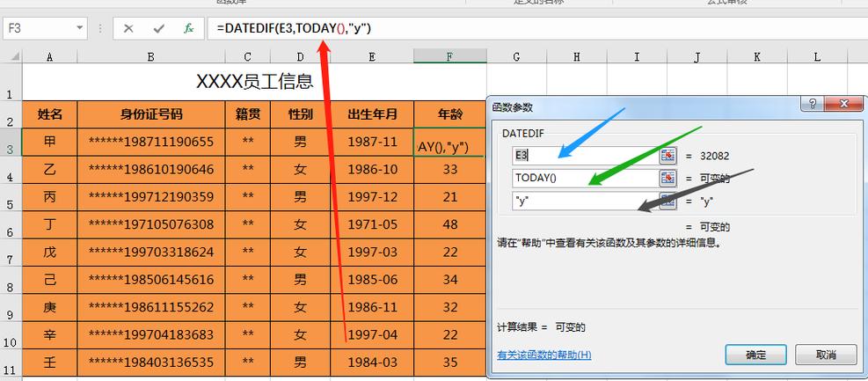The width and height of the screenshot is (868, 381).
Task: Open the 有关该函数的帮助(H) link
Action: pos(544,355)
